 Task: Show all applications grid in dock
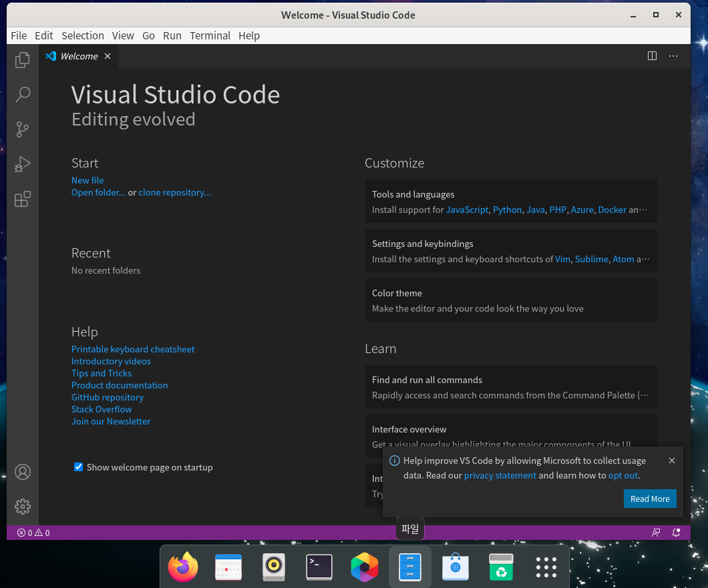point(546,567)
